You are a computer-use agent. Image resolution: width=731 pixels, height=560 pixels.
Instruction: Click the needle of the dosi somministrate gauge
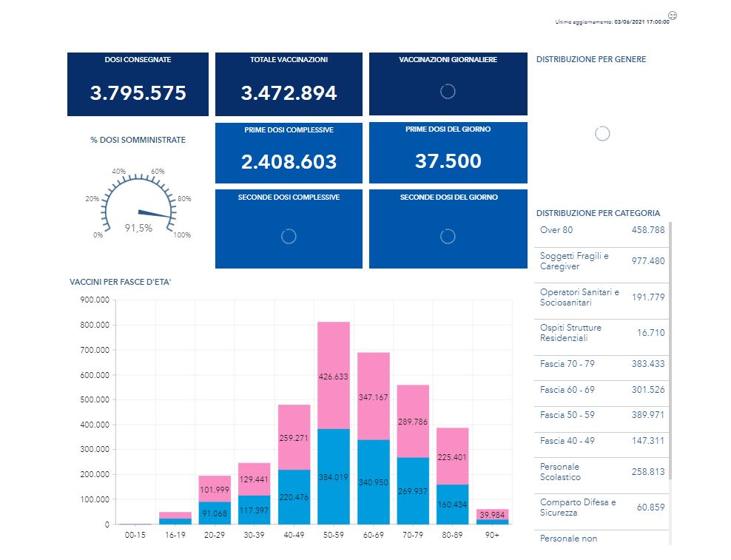[155, 213]
